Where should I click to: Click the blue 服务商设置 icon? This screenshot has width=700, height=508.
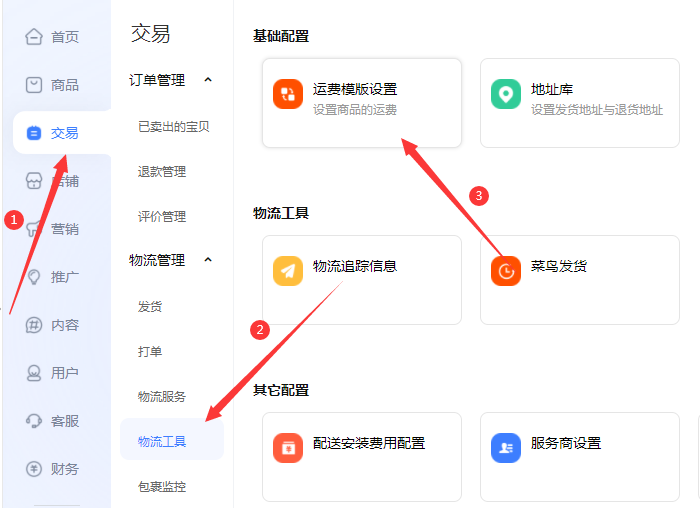click(506, 447)
